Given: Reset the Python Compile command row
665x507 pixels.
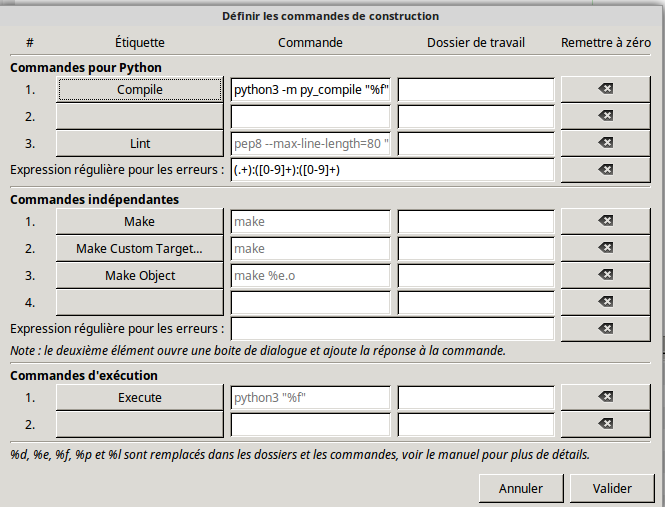Looking at the screenshot, I should coord(606,89).
